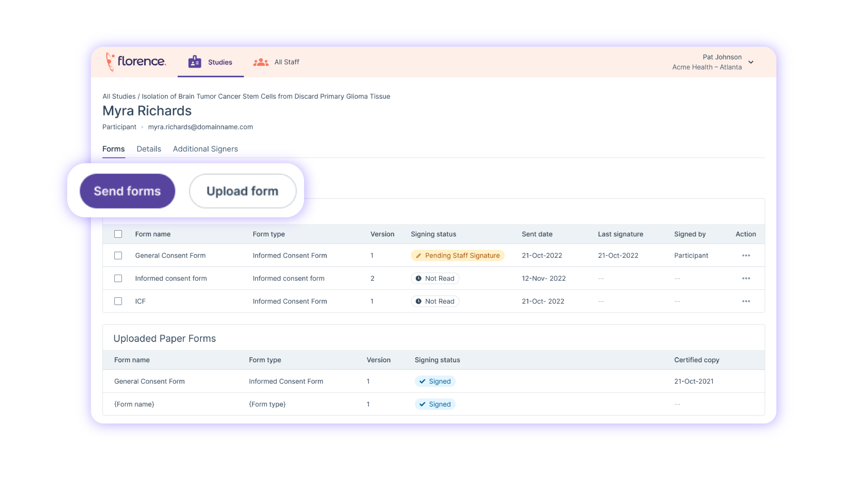Screen dimensions: 868x504
Task: Switch to the Additional Signers tab
Action: coord(205,149)
